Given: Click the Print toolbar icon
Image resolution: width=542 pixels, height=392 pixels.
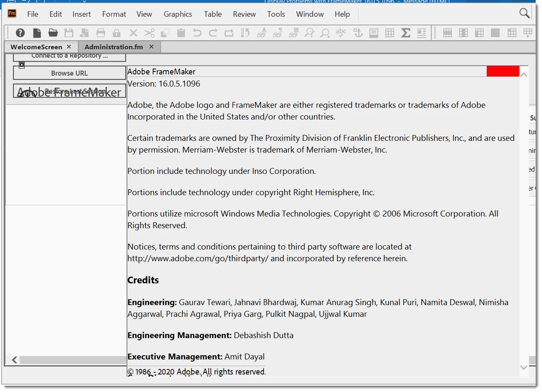Looking at the screenshot, I should point(101,33).
